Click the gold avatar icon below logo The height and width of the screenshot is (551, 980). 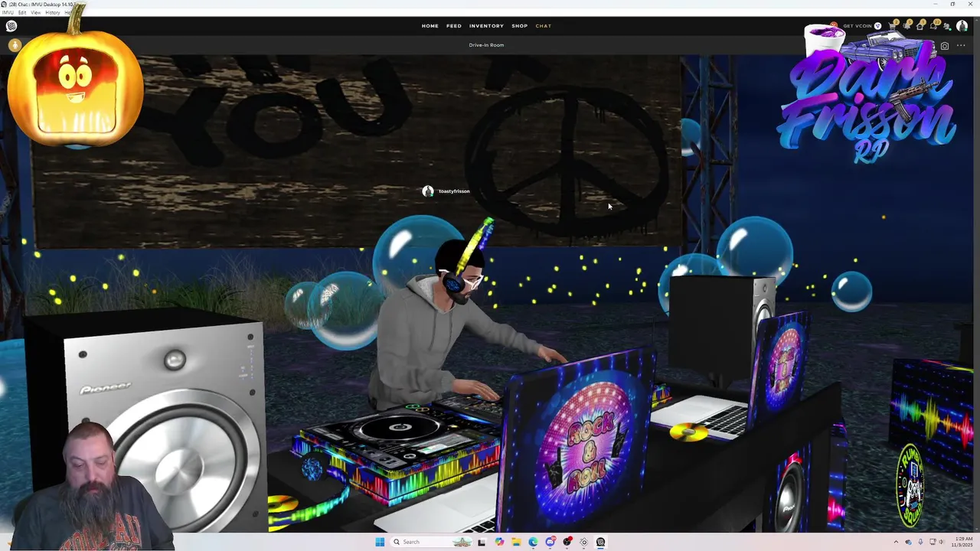(15, 45)
